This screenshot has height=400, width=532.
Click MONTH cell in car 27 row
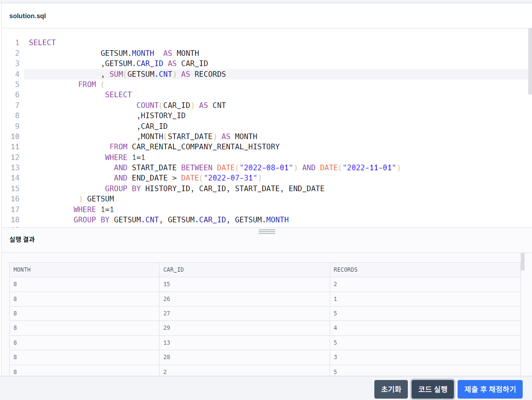(x=84, y=313)
